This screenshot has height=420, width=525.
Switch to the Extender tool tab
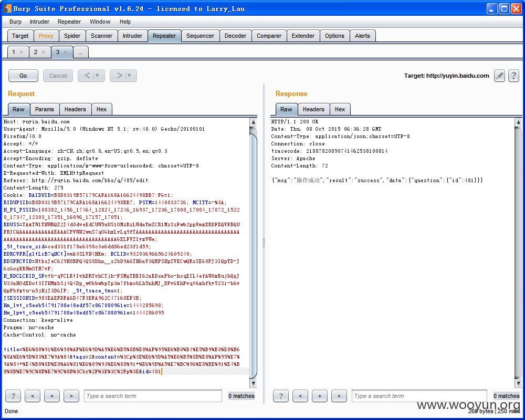coord(303,36)
